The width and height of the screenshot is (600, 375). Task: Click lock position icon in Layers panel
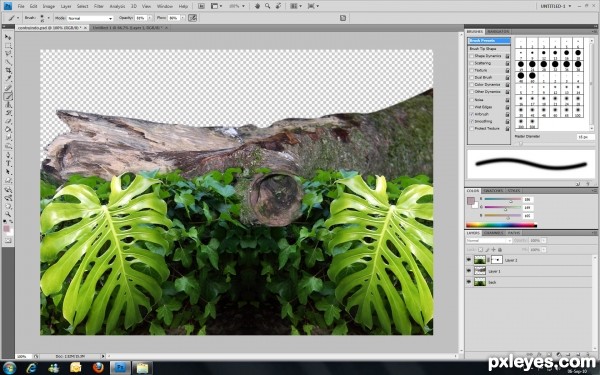(493, 249)
